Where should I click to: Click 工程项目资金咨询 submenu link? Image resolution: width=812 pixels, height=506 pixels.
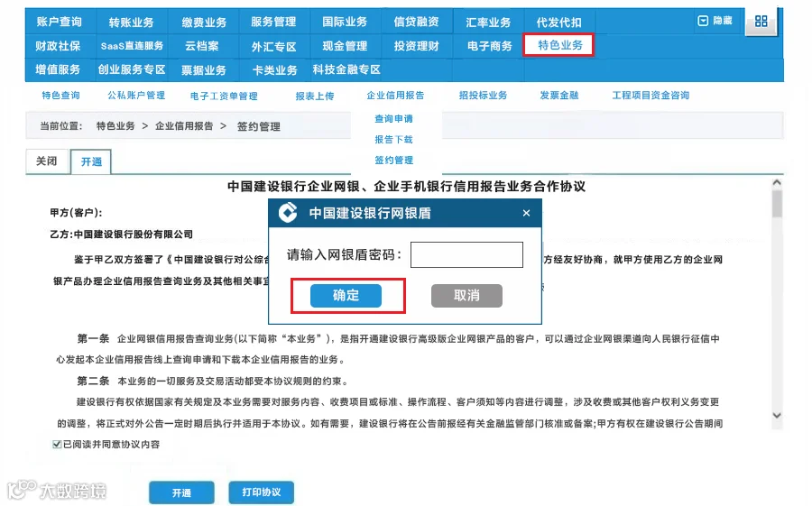point(651,96)
